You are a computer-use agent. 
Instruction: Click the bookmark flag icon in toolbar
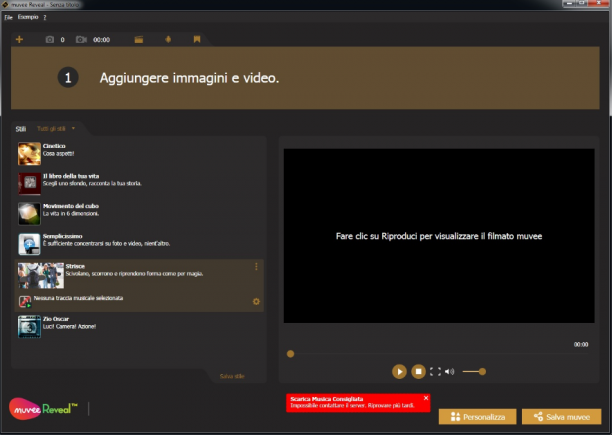point(197,39)
